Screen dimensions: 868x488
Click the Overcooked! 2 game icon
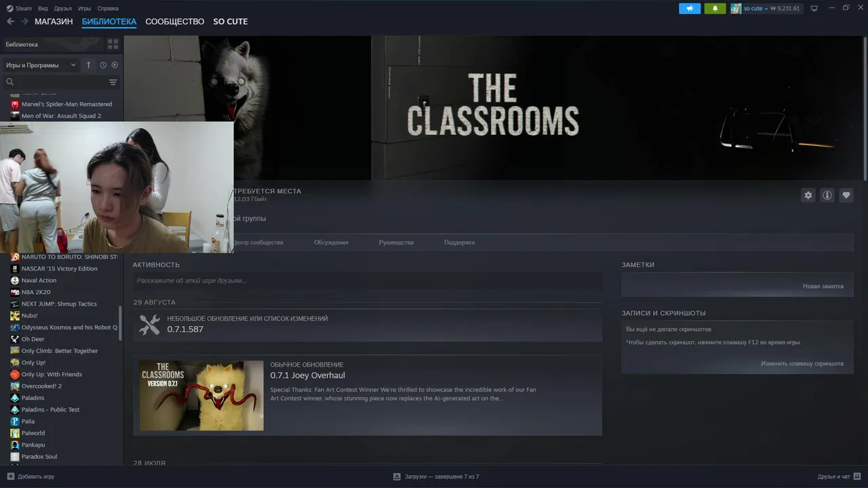click(x=15, y=386)
